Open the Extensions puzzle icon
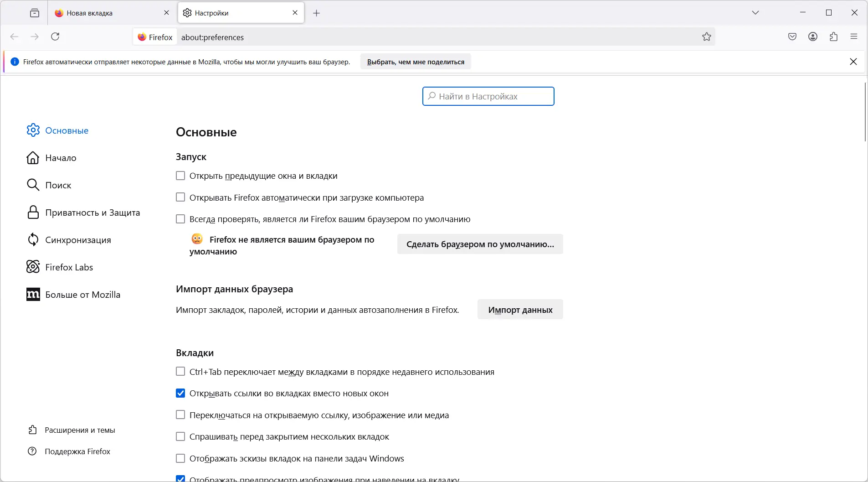Image resolution: width=868 pixels, height=482 pixels. coord(833,37)
